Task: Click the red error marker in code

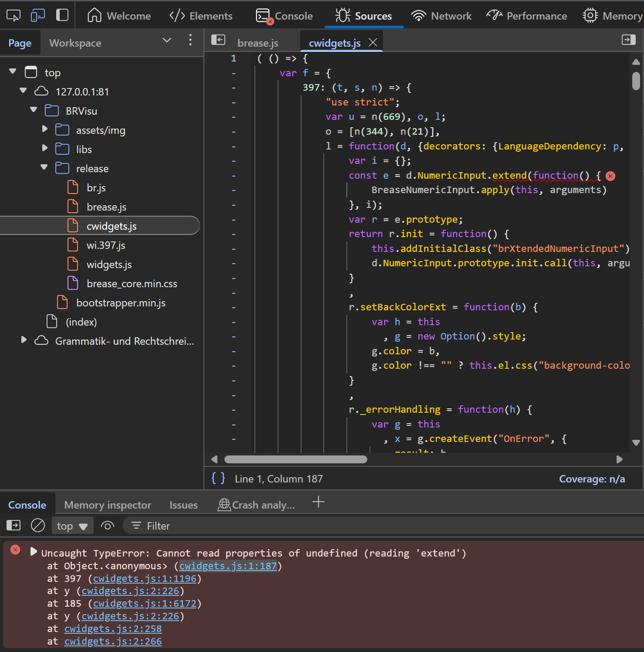Action: coord(610,176)
